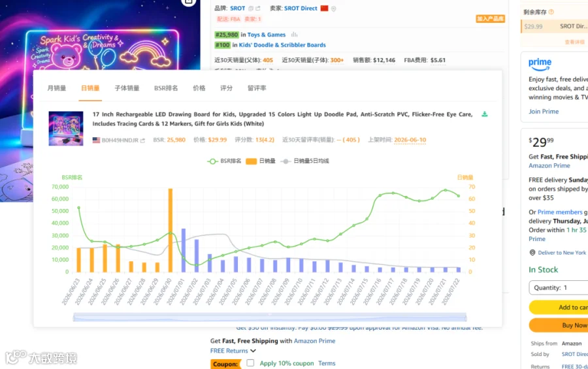This screenshot has height=369, width=588.
Task: Click the US flag next to the ASIN
Action: tap(97, 140)
